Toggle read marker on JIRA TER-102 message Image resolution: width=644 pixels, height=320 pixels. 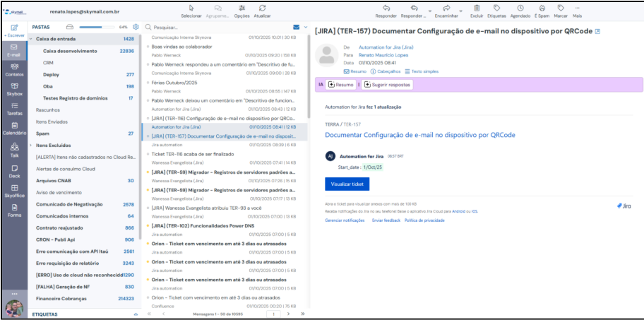(147, 225)
